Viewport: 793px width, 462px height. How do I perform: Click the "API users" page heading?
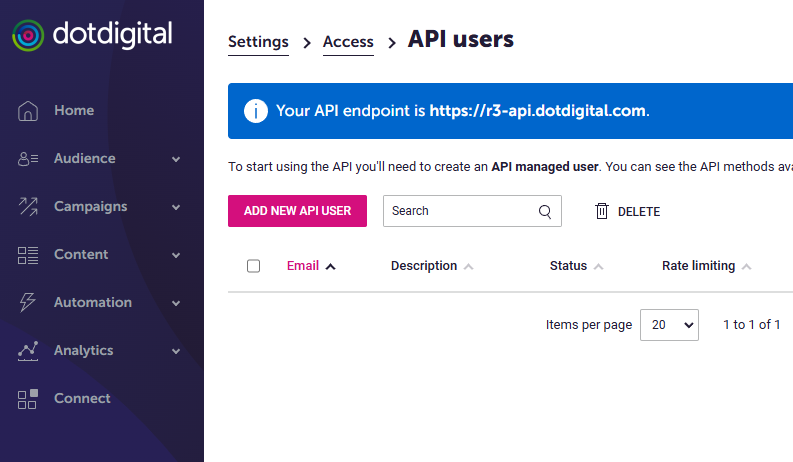pyautogui.click(x=461, y=39)
